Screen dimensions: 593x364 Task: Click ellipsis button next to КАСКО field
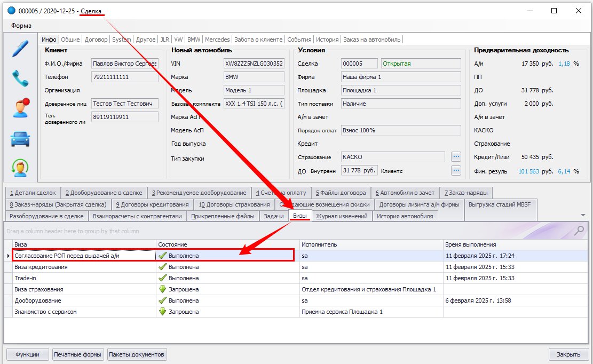[456, 157]
